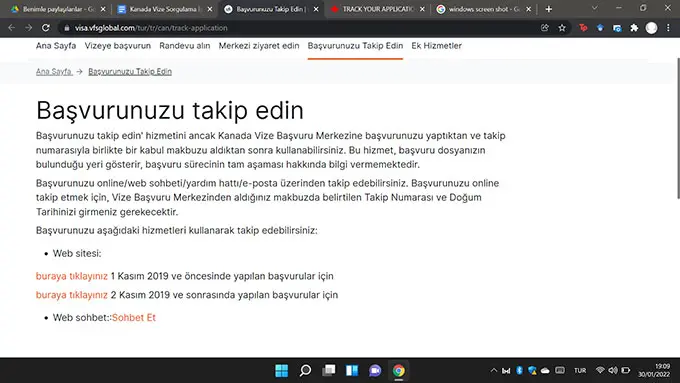Click the Windows Security tray icon

click(x=532, y=370)
